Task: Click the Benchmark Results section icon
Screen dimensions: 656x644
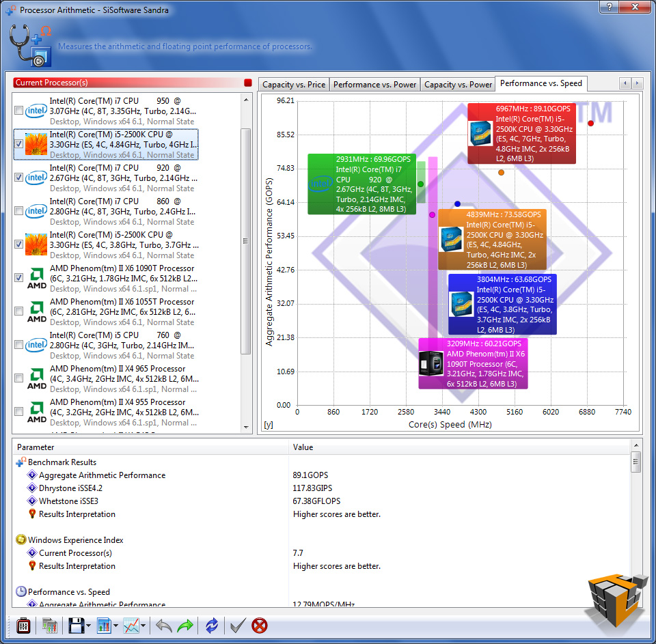Action: coord(21,462)
